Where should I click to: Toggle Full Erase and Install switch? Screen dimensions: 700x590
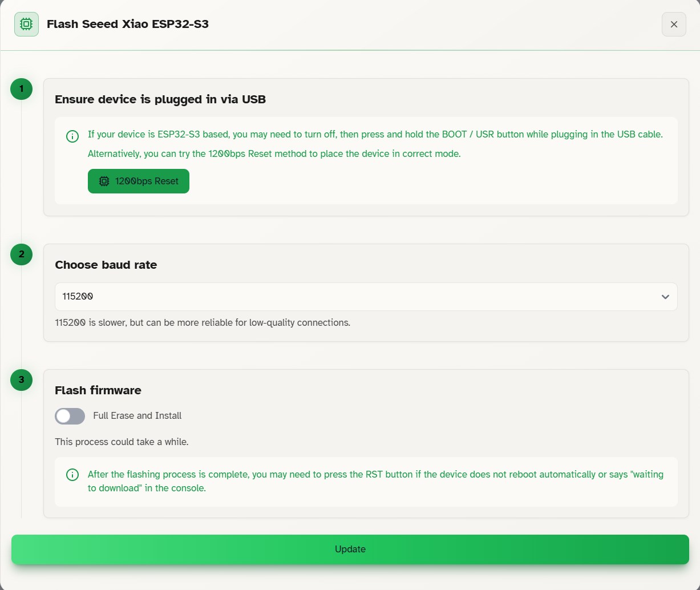click(x=70, y=416)
